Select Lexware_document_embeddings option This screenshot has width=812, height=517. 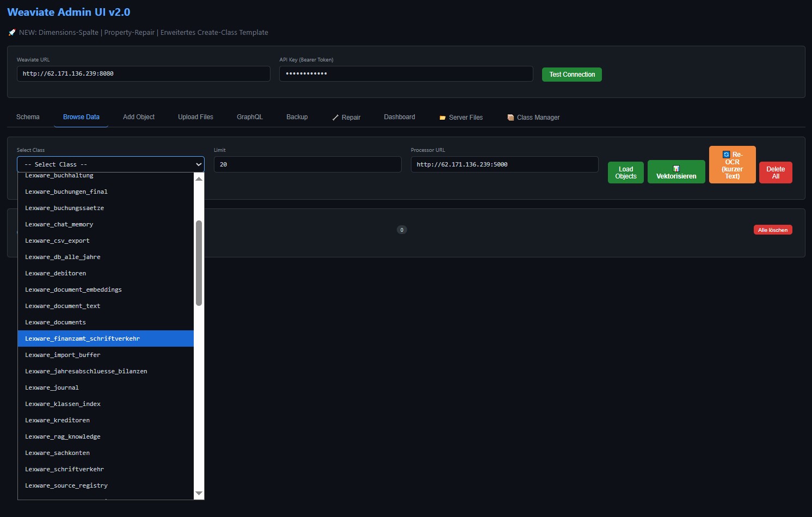click(x=106, y=290)
